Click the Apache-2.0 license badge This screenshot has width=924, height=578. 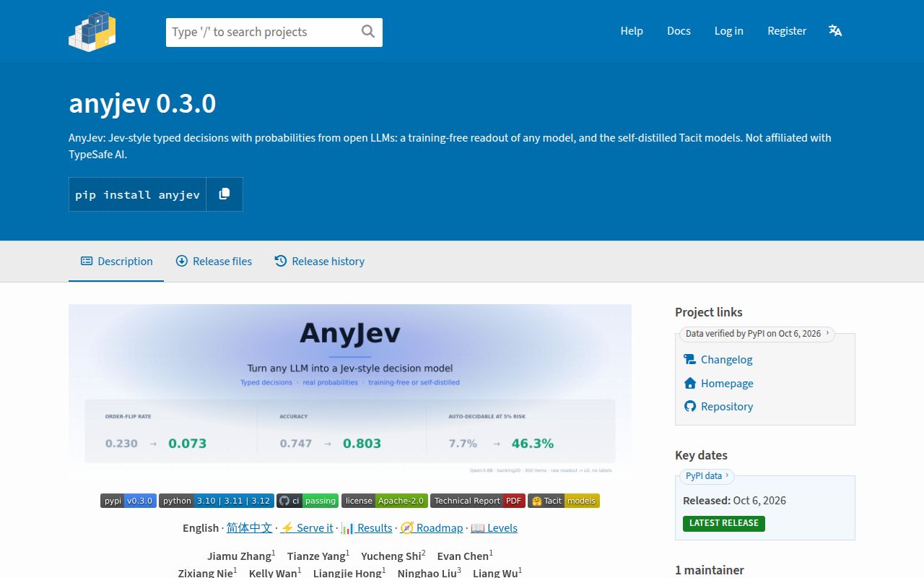tap(385, 501)
